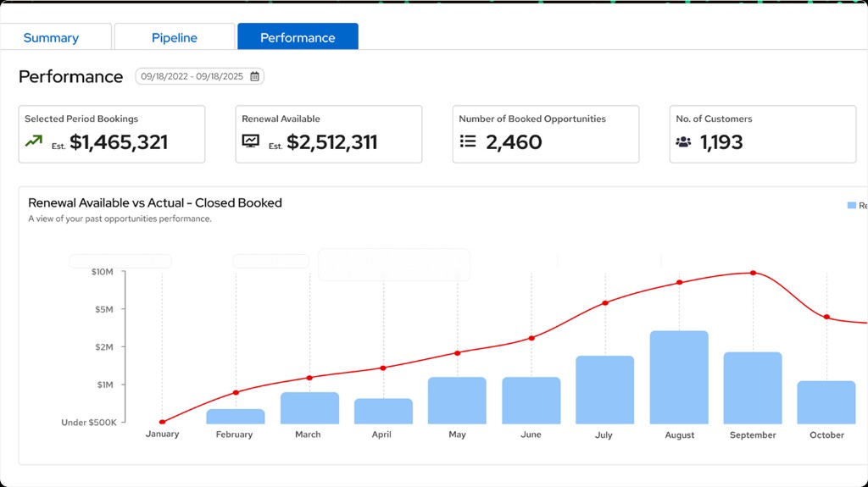Select the June bar in chart
868x487 pixels.
(x=531, y=401)
